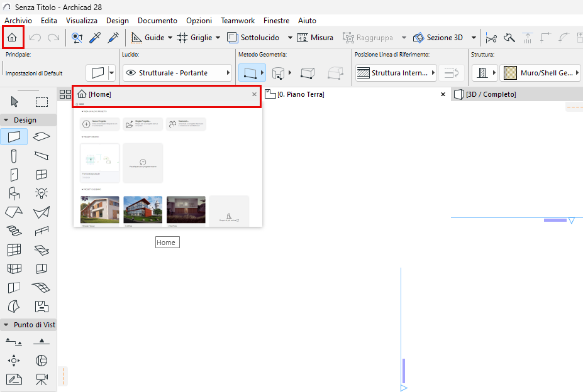Select the Morph tool
The width and height of the screenshot is (583, 392).
(x=14, y=307)
